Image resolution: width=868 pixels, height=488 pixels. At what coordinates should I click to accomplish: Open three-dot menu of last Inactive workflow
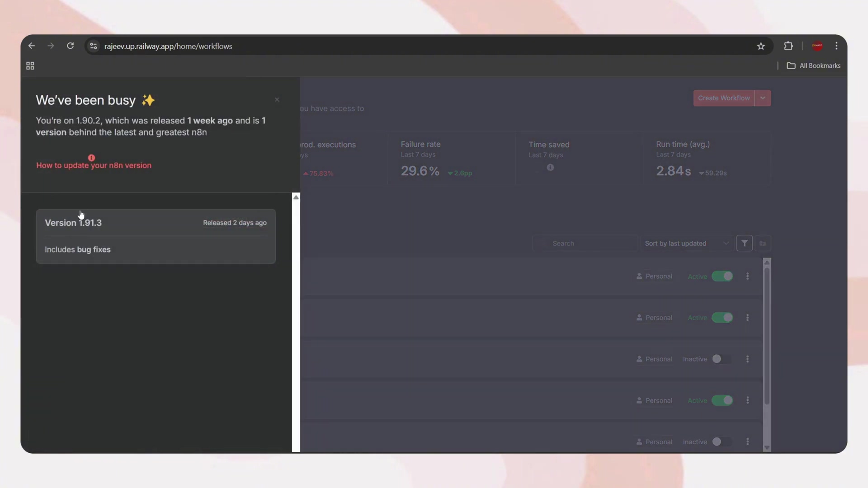tap(747, 442)
